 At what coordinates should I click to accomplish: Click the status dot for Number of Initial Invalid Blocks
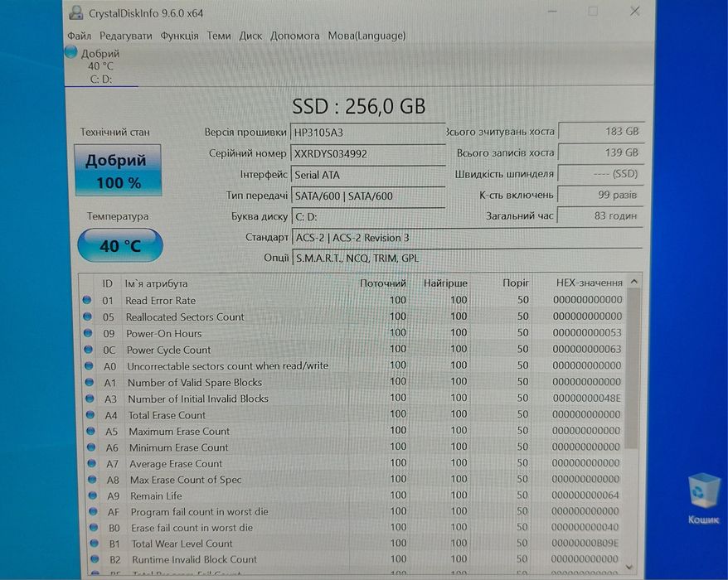[90, 398]
